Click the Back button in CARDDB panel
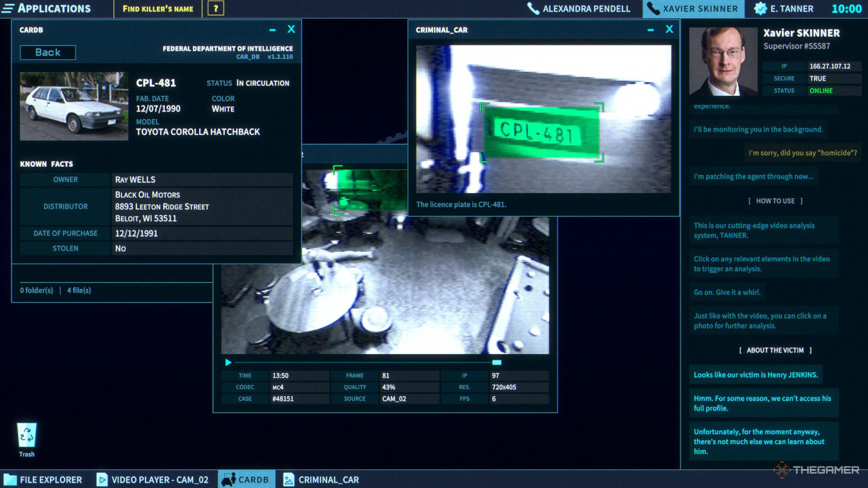This screenshot has height=488, width=868. (48, 52)
